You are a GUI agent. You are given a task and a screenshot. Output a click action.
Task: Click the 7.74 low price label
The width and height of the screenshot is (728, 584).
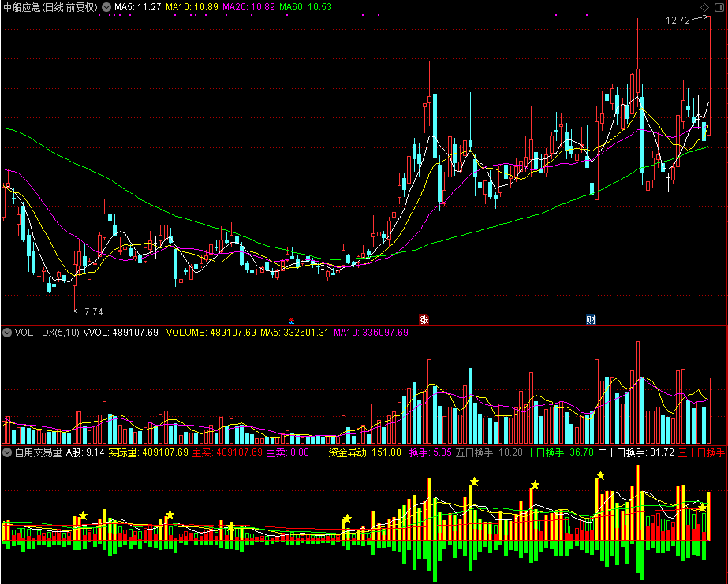[94, 312]
